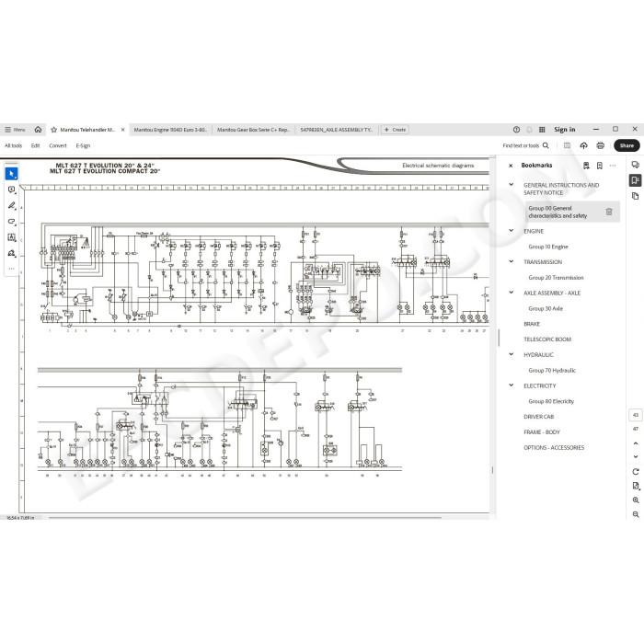Rotate the page view icon
644x644 pixels.
pos(636,471)
